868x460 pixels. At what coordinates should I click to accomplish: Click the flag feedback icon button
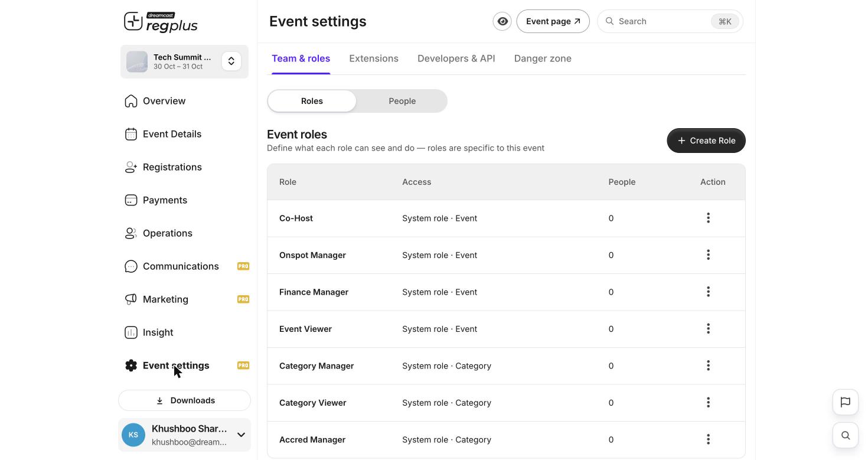tap(846, 402)
